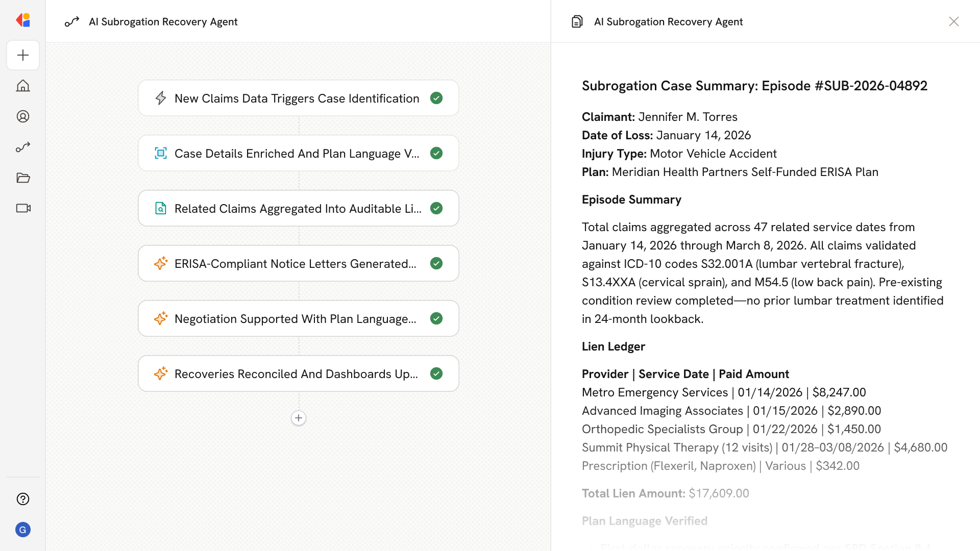
Task: Open the workflow path icon in sidebar
Action: pyautogui.click(x=23, y=147)
